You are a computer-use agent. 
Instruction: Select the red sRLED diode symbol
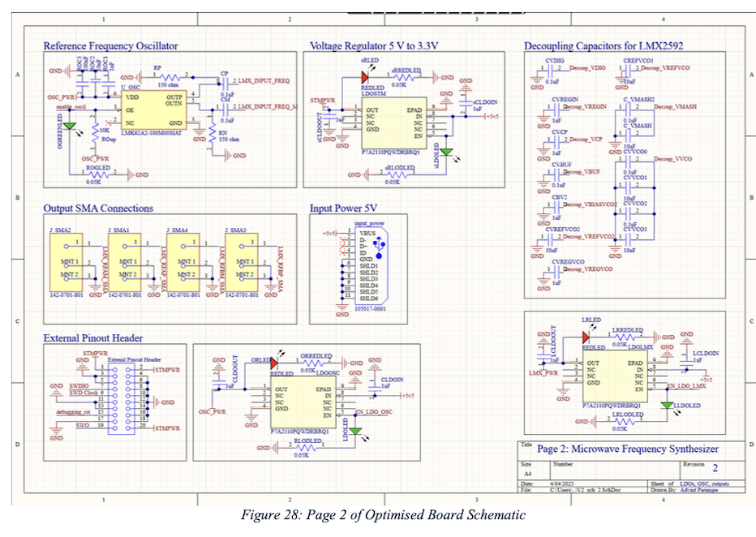coord(366,77)
